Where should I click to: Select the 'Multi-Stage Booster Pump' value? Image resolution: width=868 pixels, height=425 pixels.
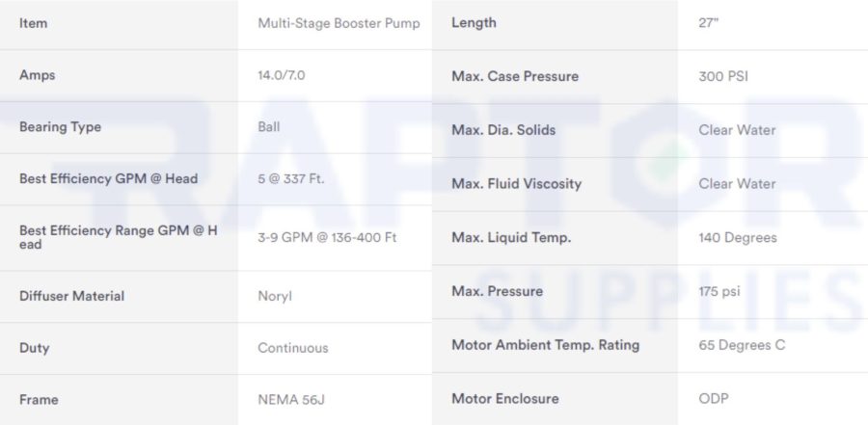(x=339, y=23)
